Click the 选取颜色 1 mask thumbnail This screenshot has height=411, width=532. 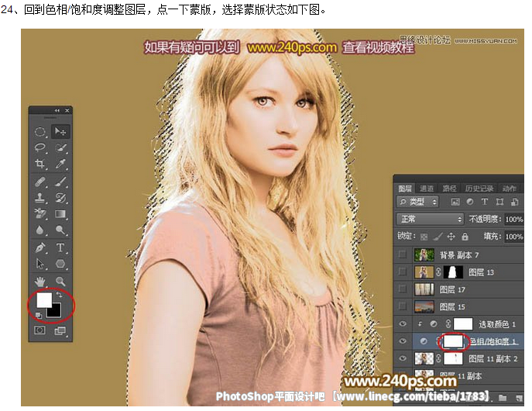[x=463, y=324]
